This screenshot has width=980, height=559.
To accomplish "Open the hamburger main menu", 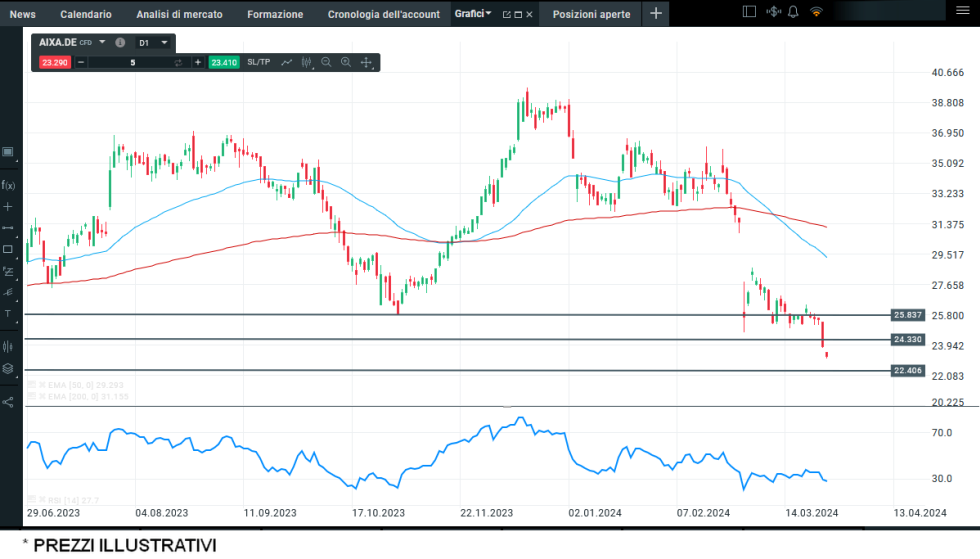I will pos(962,11).
